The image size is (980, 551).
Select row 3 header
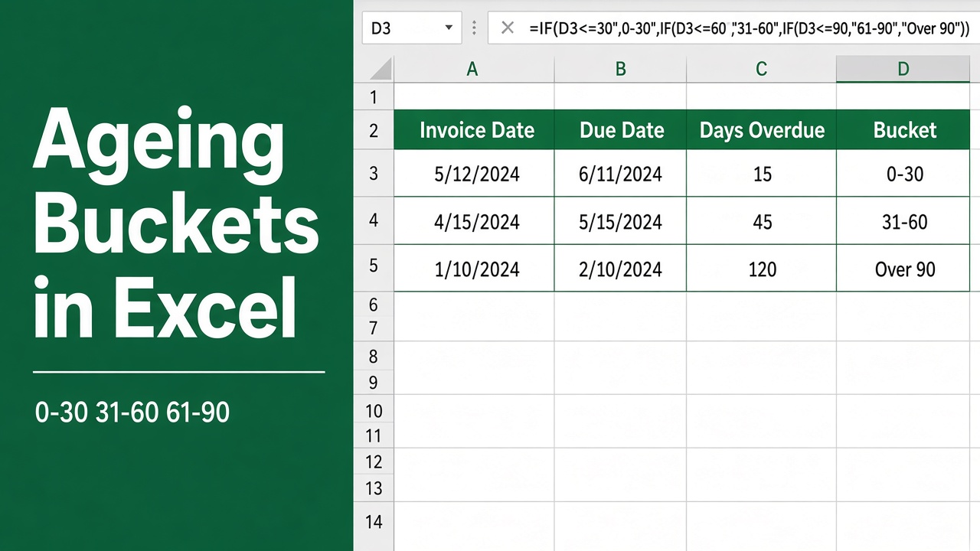coord(374,173)
